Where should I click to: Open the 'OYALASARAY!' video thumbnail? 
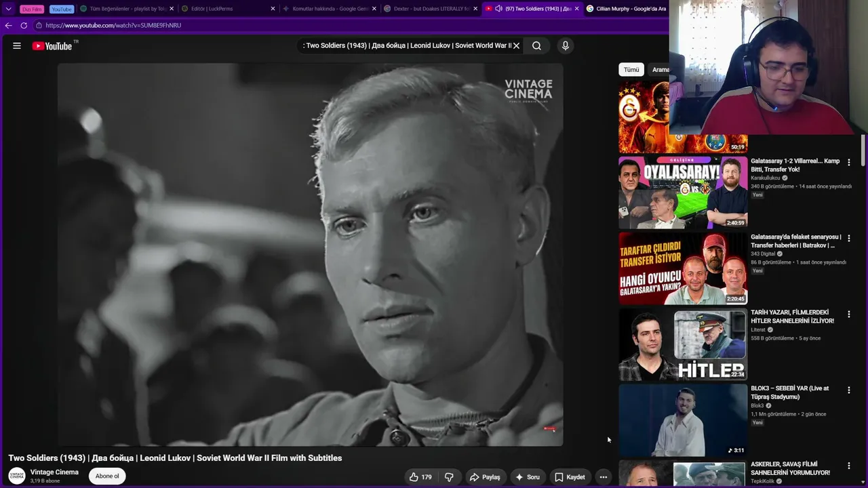click(x=683, y=192)
